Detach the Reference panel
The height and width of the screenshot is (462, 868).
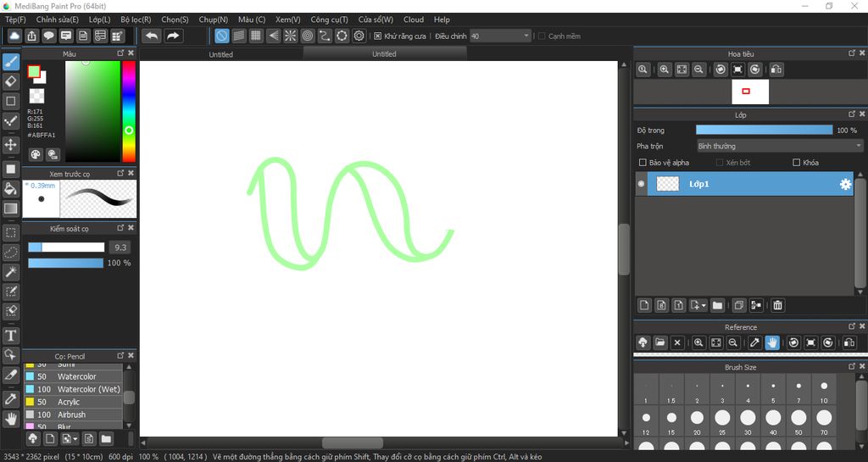852,326
